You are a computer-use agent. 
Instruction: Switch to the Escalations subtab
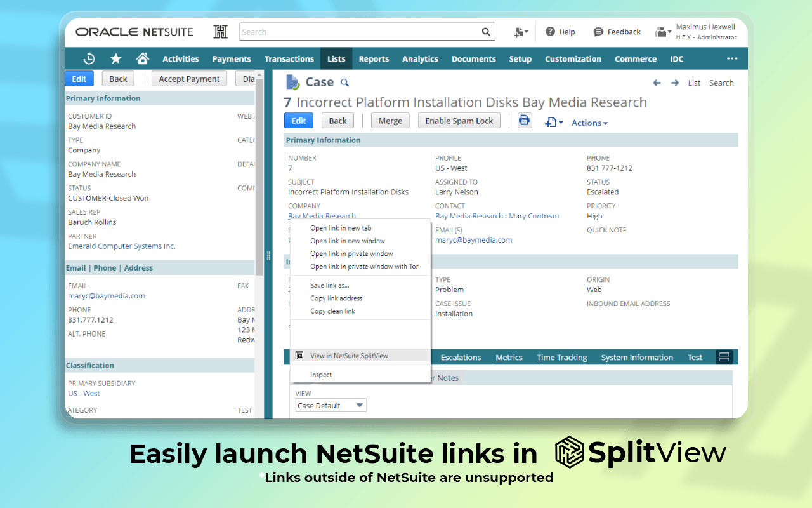coord(461,357)
